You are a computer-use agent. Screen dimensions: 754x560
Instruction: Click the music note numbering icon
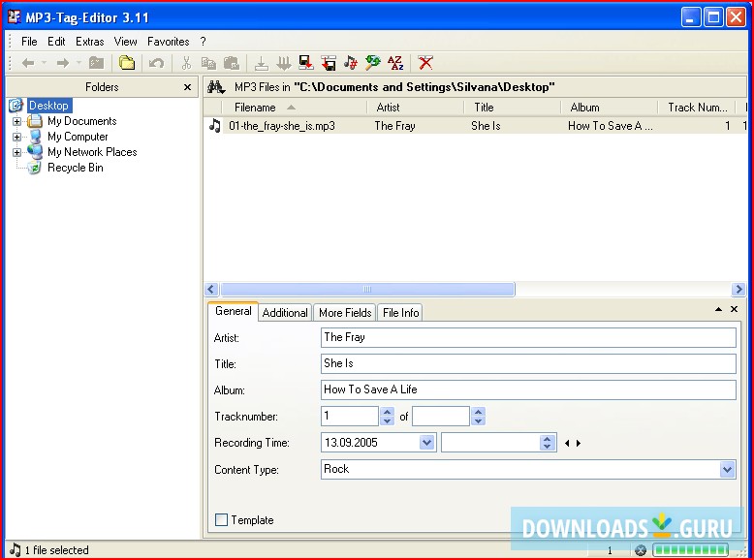[x=351, y=63]
